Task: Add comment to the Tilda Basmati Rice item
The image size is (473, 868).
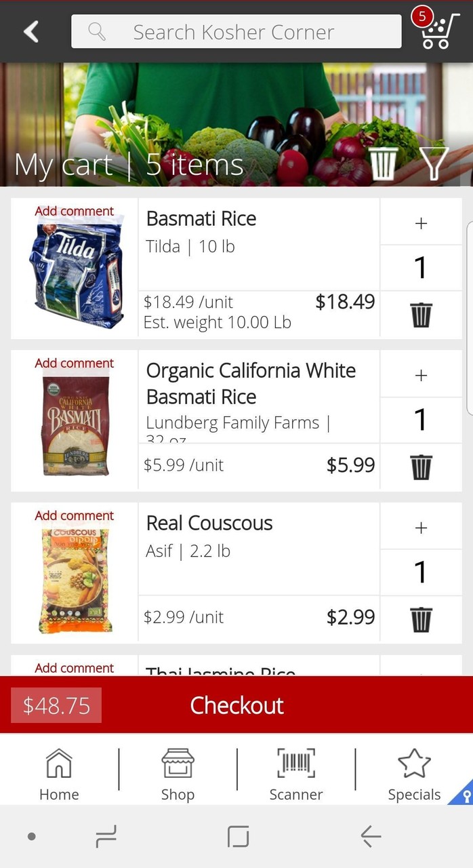Action: 74,211
